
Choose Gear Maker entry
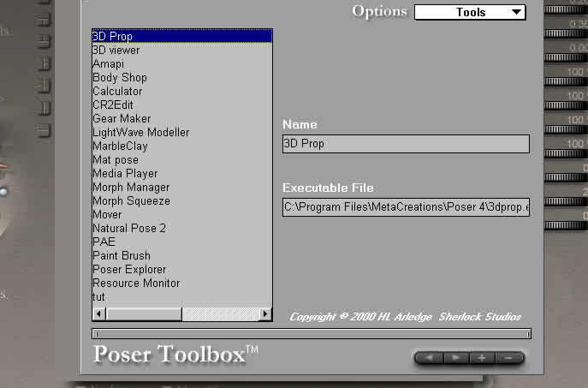181,118
